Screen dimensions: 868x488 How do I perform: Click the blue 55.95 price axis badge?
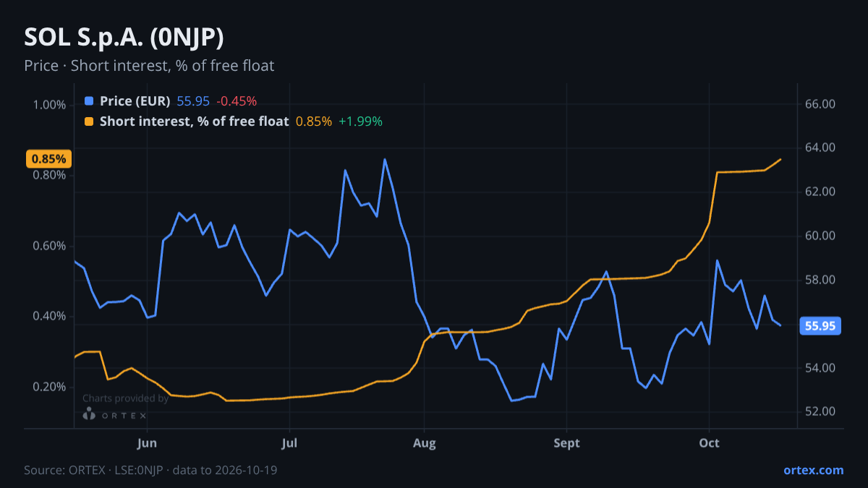(x=820, y=326)
